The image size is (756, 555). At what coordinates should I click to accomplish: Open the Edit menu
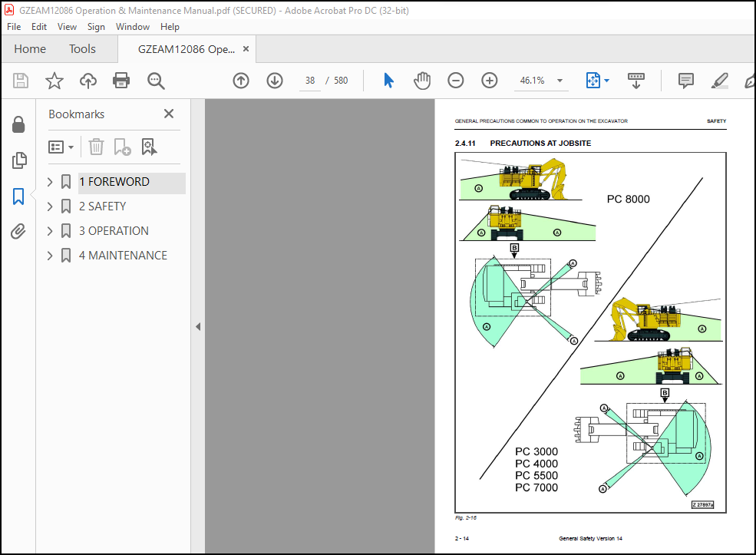pyautogui.click(x=39, y=27)
